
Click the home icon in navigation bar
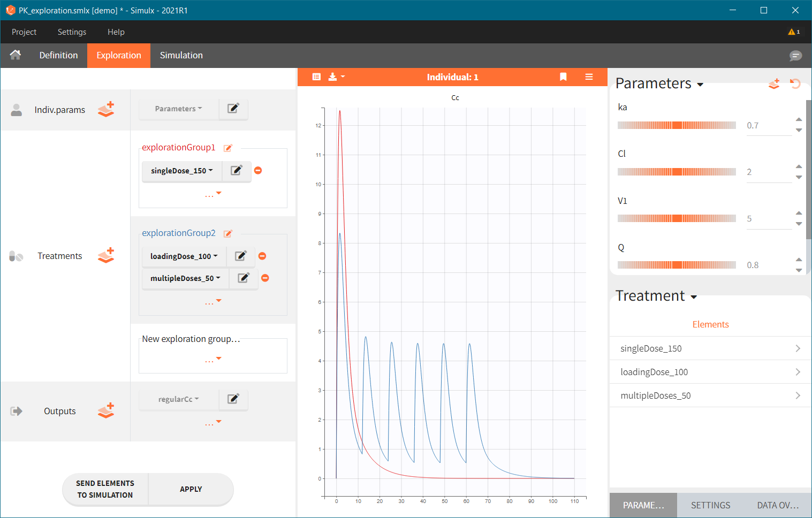click(x=16, y=55)
